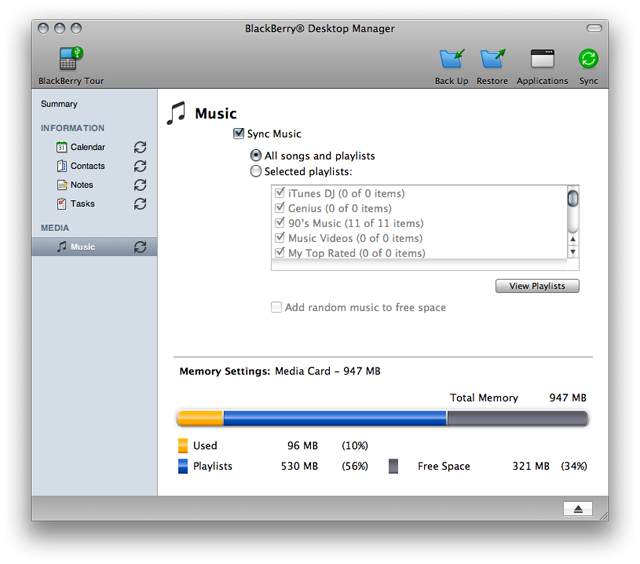This screenshot has height=564, width=640.
Task: Select Tasks in the Information list
Action: pos(82,204)
